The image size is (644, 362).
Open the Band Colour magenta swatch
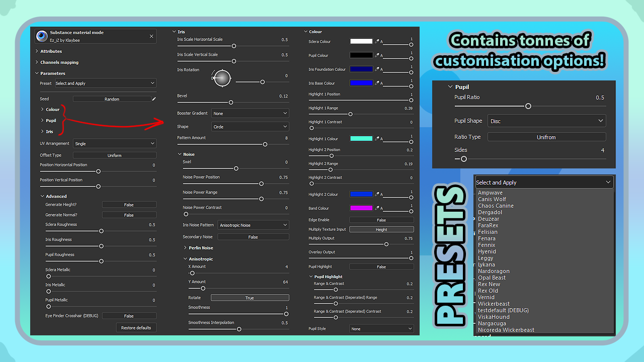coord(361,208)
